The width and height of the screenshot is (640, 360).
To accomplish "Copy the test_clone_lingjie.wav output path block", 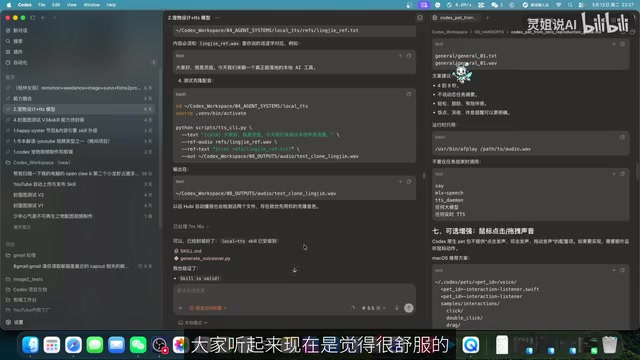I will (x=409, y=182).
